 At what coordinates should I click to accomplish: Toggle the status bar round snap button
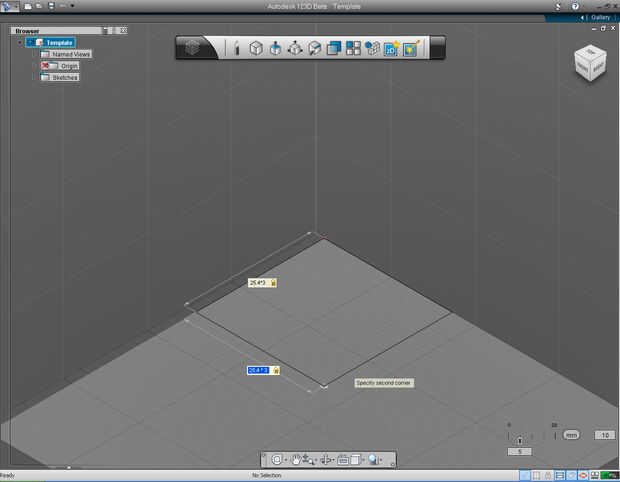[571, 475]
